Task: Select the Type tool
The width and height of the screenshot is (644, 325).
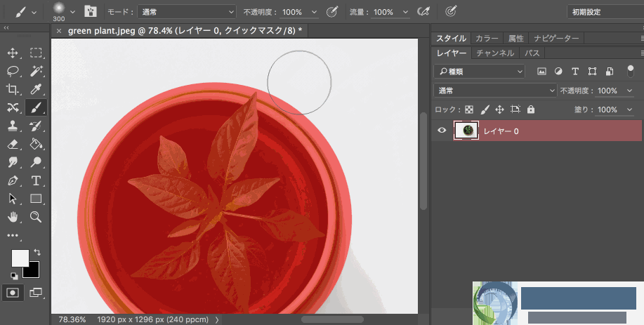Action: [36, 180]
